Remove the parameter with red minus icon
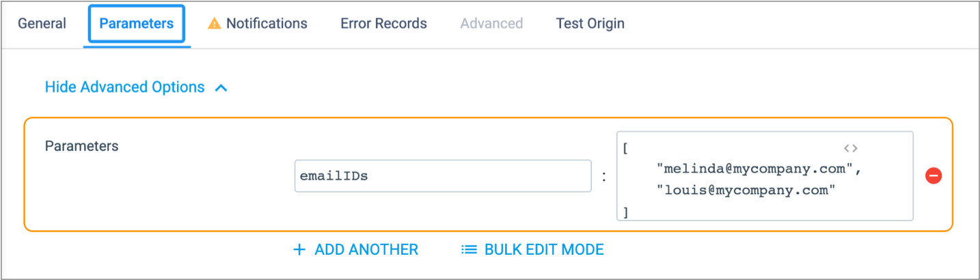The width and height of the screenshot is (980, 280). click(x=934, y=176)
